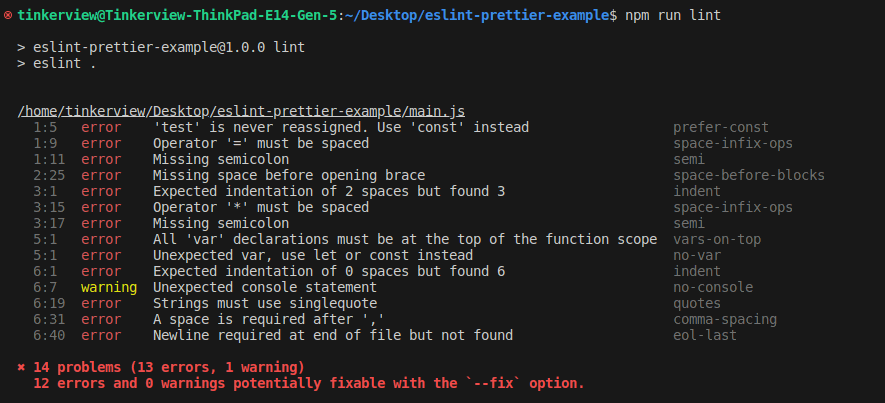This screenshot has height=403, width=885.
Task: Open the main.js file path link
Action: click(x=241, y=111)
